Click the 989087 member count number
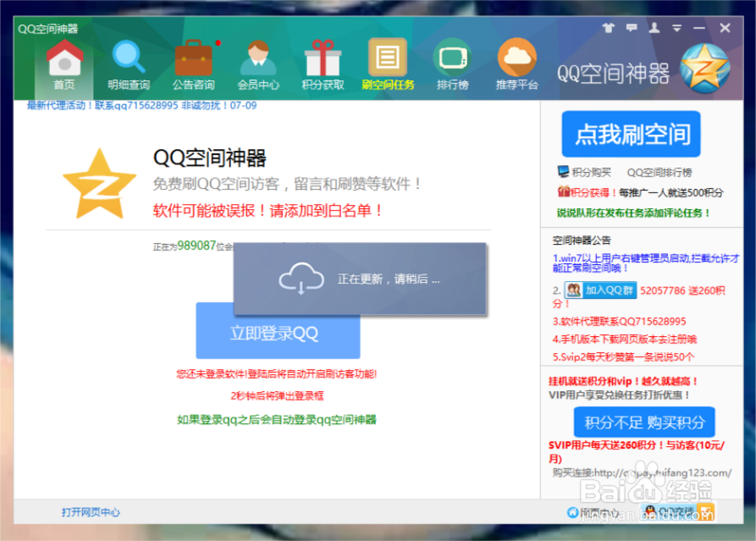 point(196,246)
